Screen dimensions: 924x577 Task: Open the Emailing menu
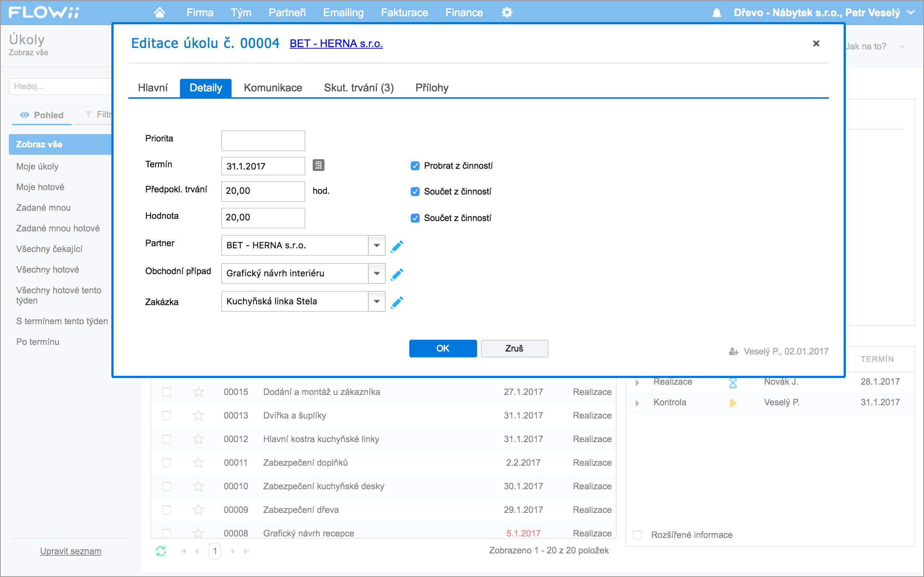point(343,13)
